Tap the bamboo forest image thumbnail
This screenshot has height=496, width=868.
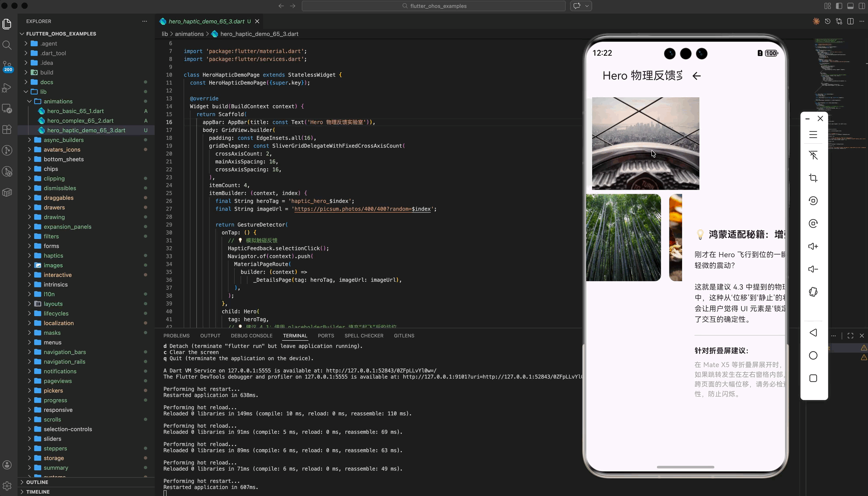623,237
